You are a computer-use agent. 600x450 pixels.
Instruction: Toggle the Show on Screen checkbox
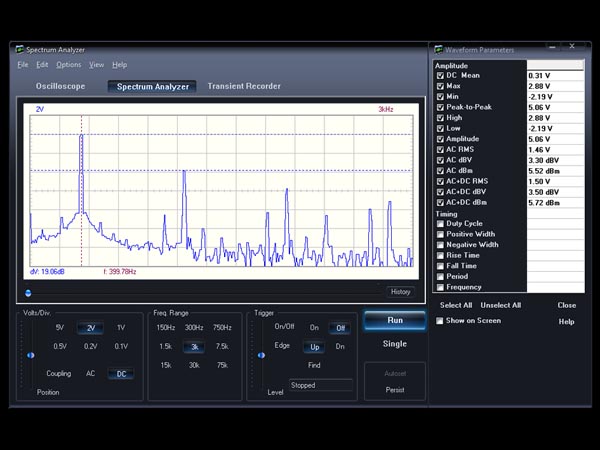(x=440, y=321)
